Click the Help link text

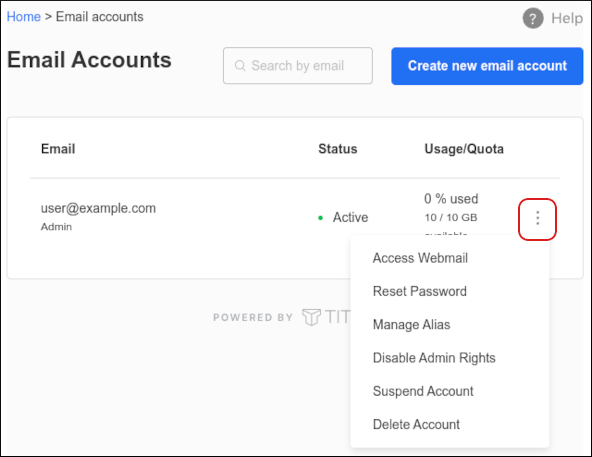[566, 18]
